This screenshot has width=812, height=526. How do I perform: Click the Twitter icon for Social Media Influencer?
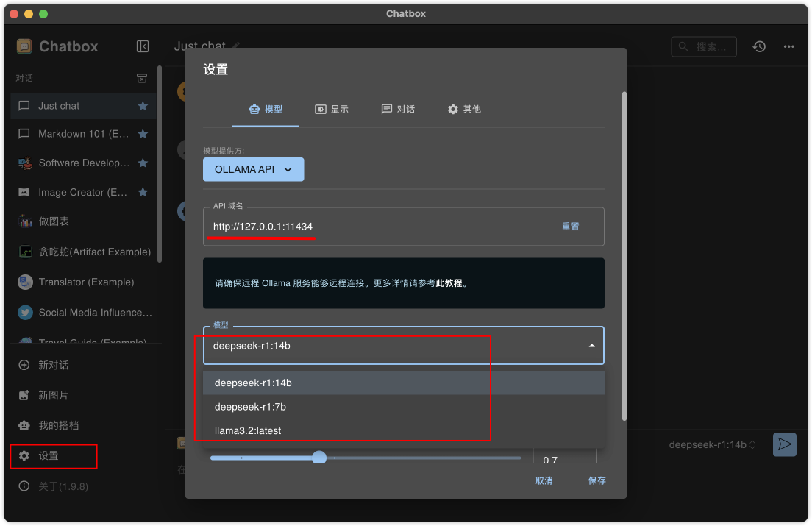tap(25, 313)
